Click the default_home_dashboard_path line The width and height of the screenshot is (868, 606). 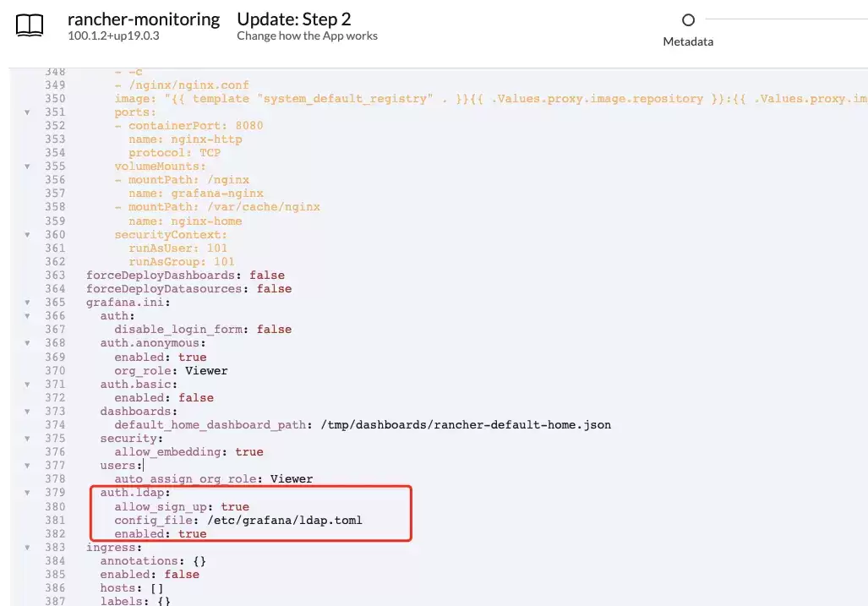(x=363, y=424)
